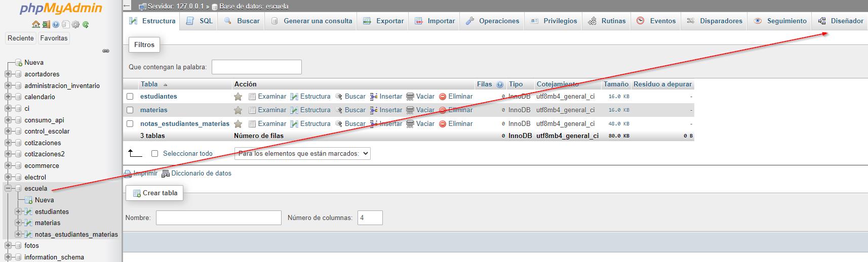Click the Nombre input for new table

(219, 218)
